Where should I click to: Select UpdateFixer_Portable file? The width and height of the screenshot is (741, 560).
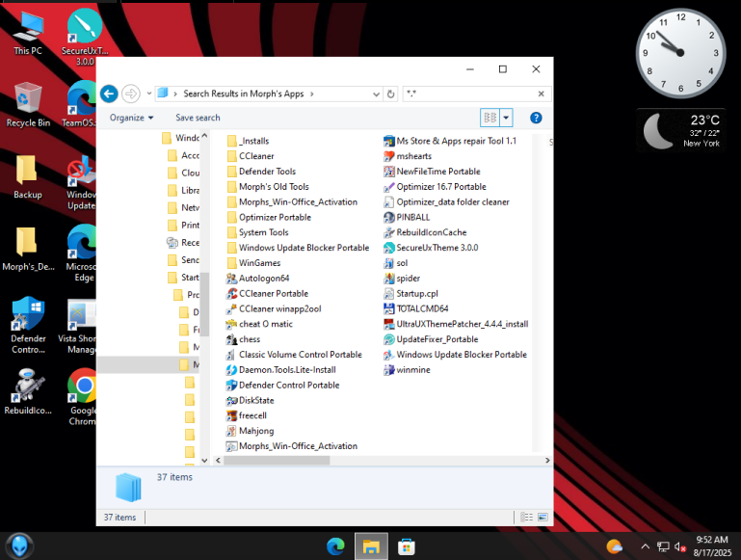[431, 339]
